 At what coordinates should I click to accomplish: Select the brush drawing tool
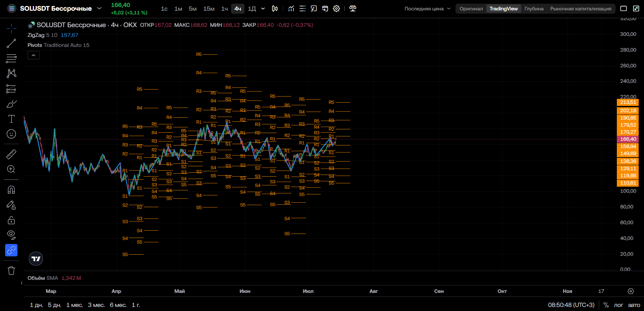[x=11, y=104]
